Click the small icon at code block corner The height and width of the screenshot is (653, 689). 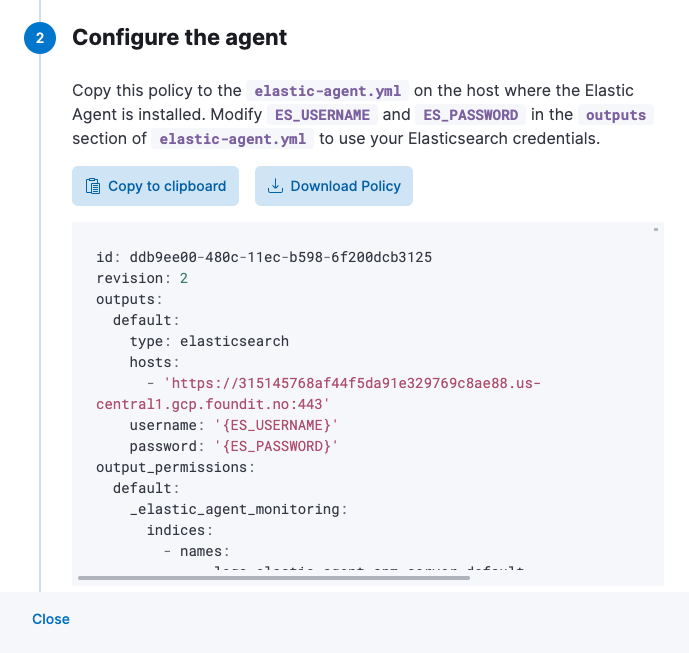click(x=656, y=230)
